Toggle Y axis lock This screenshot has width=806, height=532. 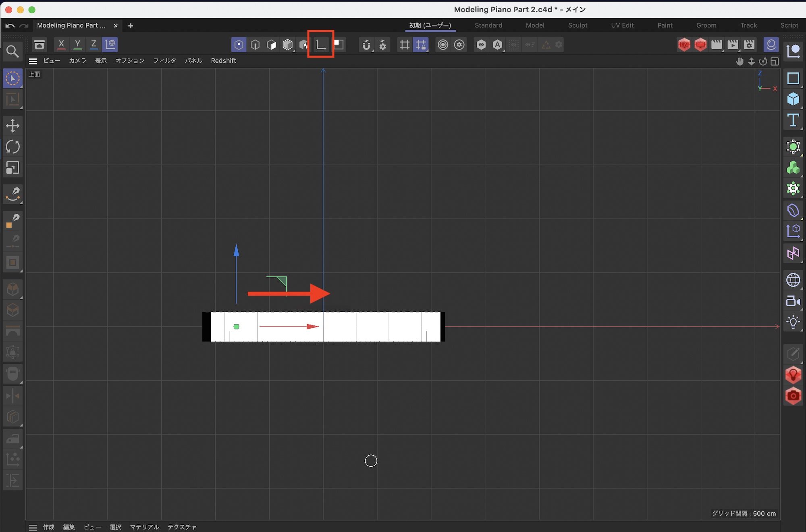pyautogui.click(x=77, y=44)
